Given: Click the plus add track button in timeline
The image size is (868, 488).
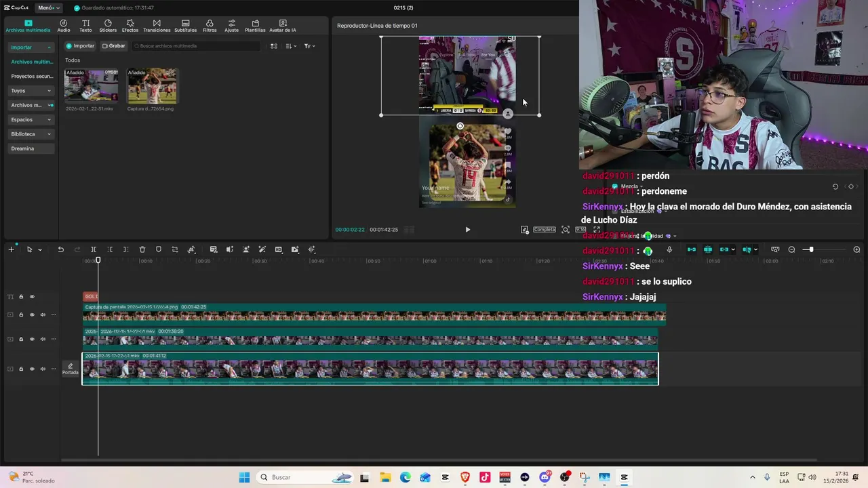Looking at the screenshot, I should coord(11,249).
